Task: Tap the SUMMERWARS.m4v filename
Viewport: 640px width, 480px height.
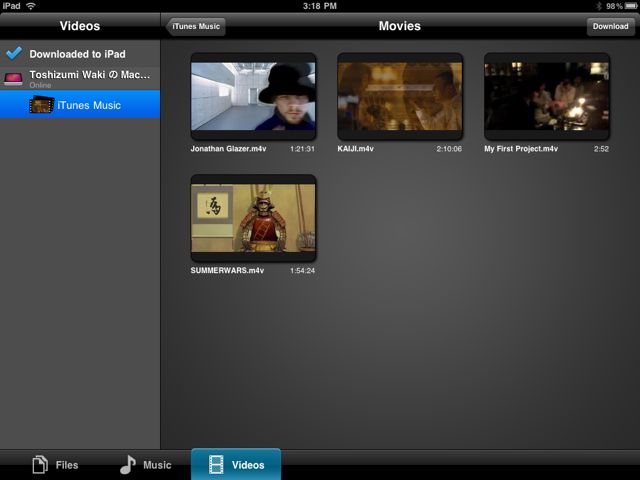Action: coord(227,271)
